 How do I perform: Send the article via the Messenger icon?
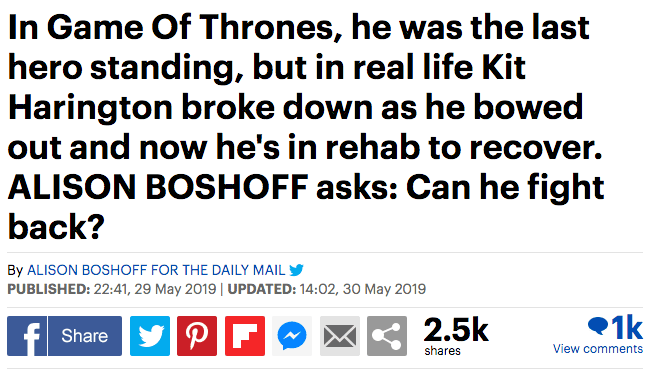[292, 336]
